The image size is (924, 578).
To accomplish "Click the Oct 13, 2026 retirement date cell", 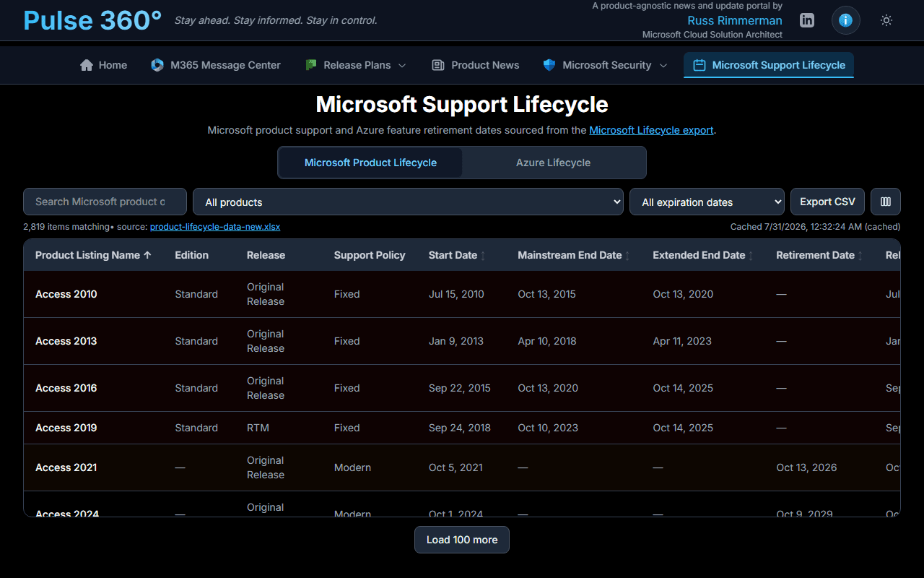I will (806, 467).
